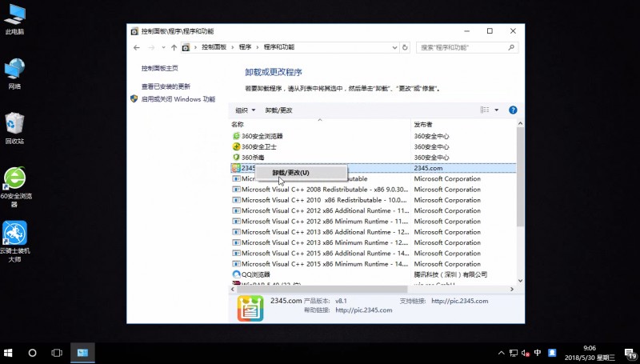This screenshot has height=364, width=640.
Task: Open the notification center icon
Action: (x=630, y=354)
